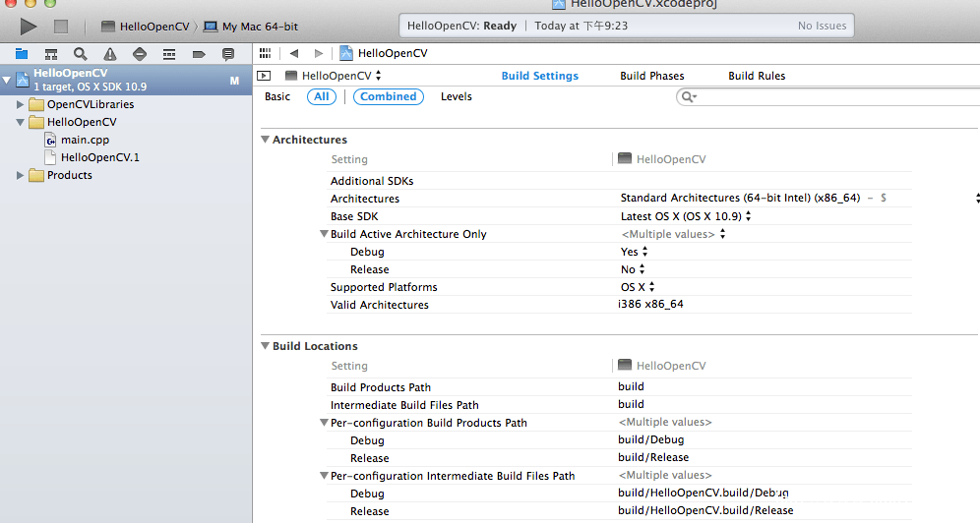Image resolution: width=980 pixels, height=523 pixels.
Task: Change Release active architecture No popup
Action: click(x=633, y=269)
